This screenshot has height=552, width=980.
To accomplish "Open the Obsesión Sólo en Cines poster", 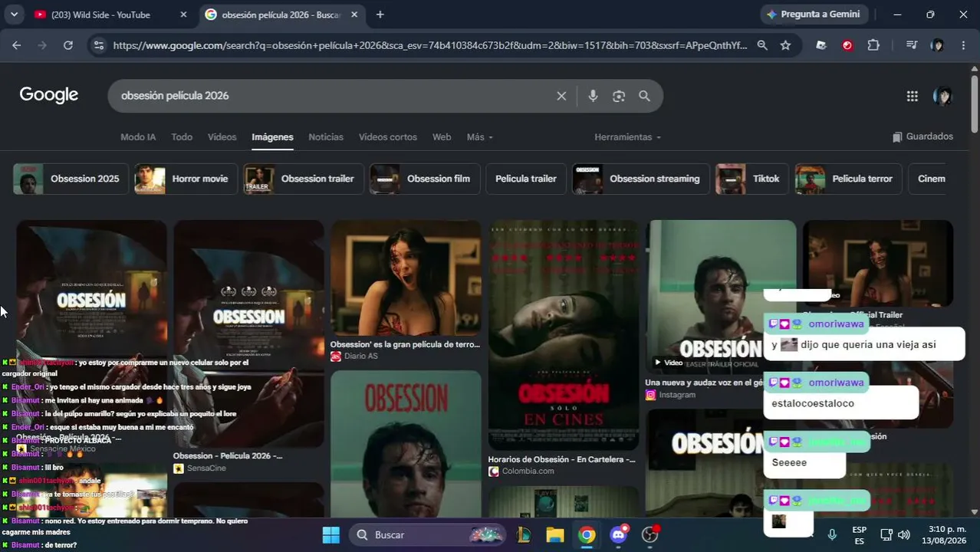I will coord(564,335).
